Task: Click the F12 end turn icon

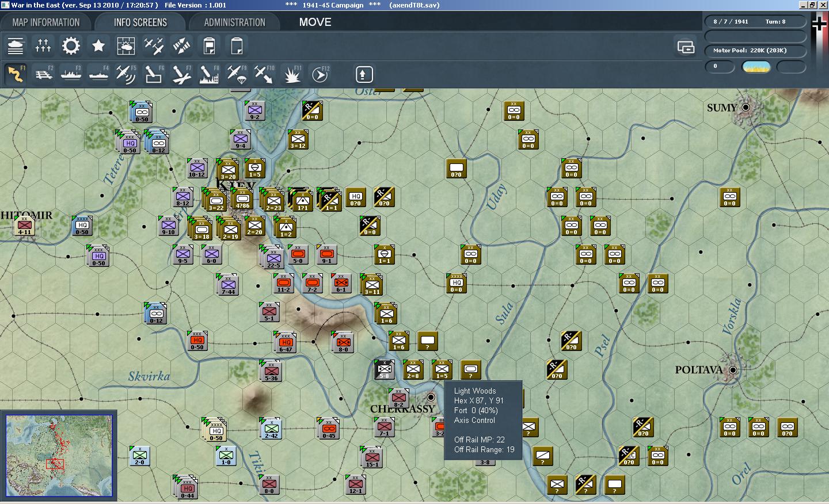Action: (320, 75)
